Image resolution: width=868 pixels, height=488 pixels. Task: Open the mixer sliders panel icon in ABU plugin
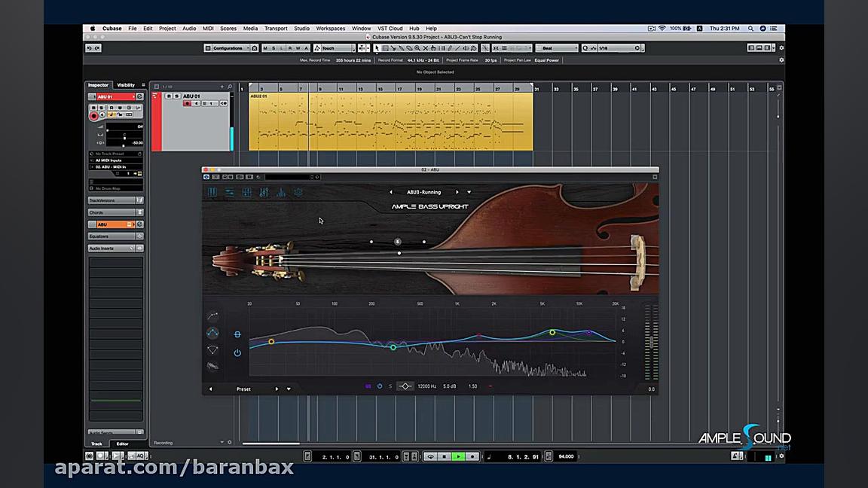pyautogui.click(x=264, y=193)
